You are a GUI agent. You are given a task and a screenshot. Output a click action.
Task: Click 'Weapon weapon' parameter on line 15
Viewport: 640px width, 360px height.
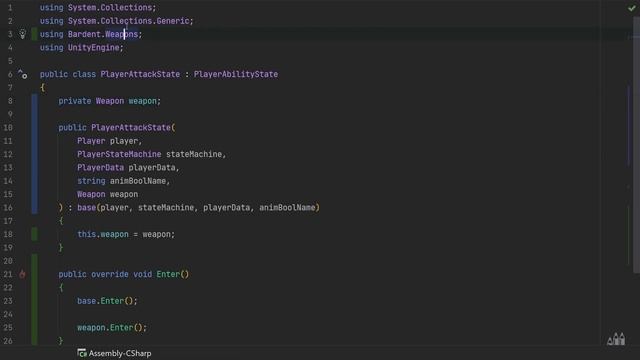coord(107,194)
